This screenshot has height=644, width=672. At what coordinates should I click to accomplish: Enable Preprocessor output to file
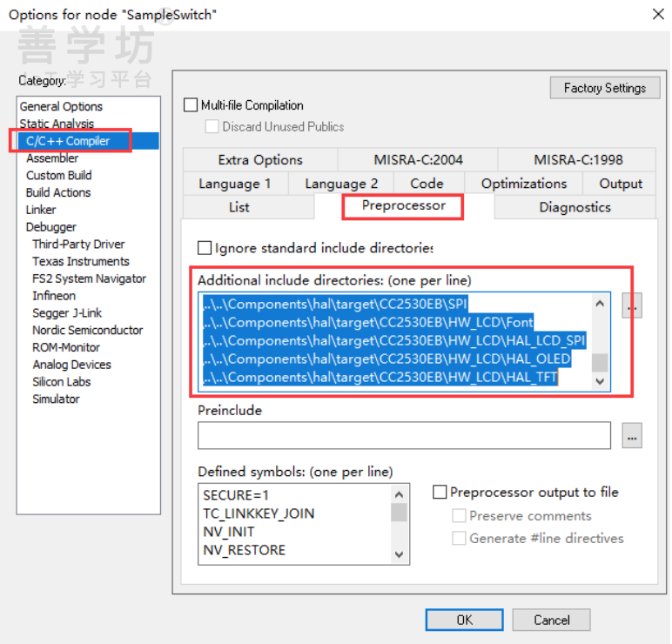(x=440, y=492)
